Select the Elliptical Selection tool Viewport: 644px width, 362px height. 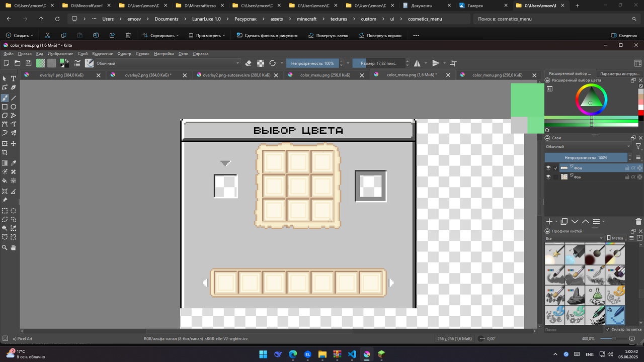[x=14, y=211]
